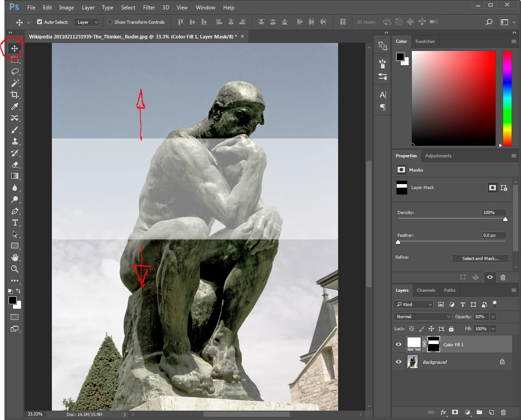Screen dimensions: 521x420
Task: Click the Density slider handle
Action: point(505,219)
